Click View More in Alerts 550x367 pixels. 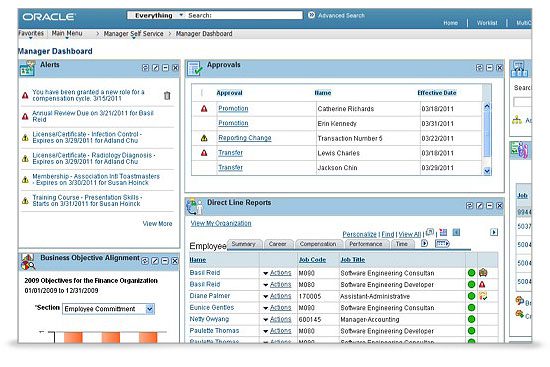click(157, 223)
